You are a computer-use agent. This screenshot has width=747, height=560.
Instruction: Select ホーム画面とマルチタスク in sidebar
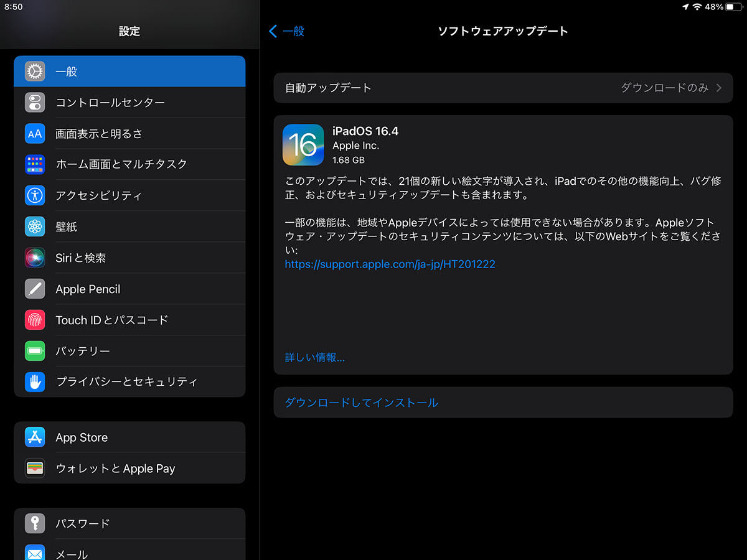tap(129, 164)
